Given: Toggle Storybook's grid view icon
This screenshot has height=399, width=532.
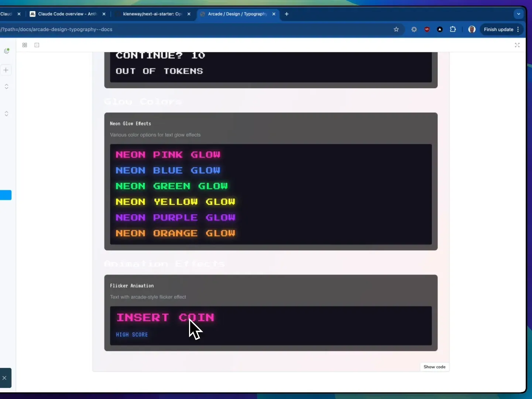Looking at the screenshot, I should click(x=25, y=45).
